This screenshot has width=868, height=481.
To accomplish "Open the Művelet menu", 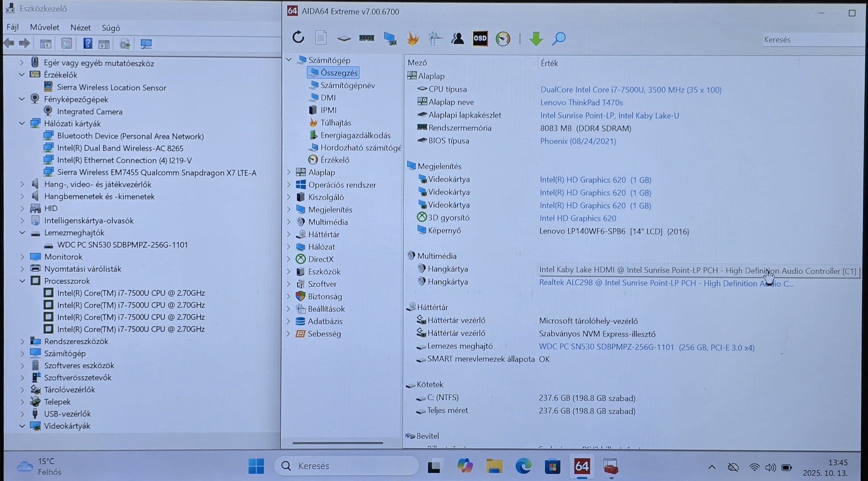I will 45,27.
